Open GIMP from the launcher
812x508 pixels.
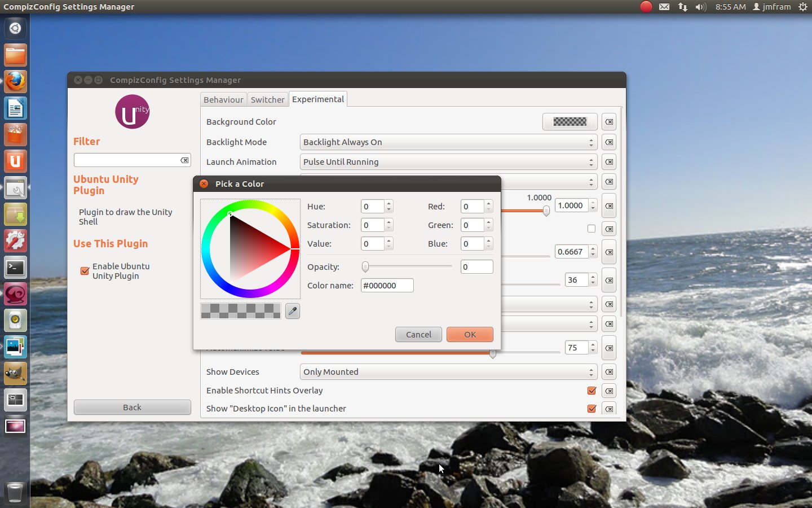[x=15, y=373]
